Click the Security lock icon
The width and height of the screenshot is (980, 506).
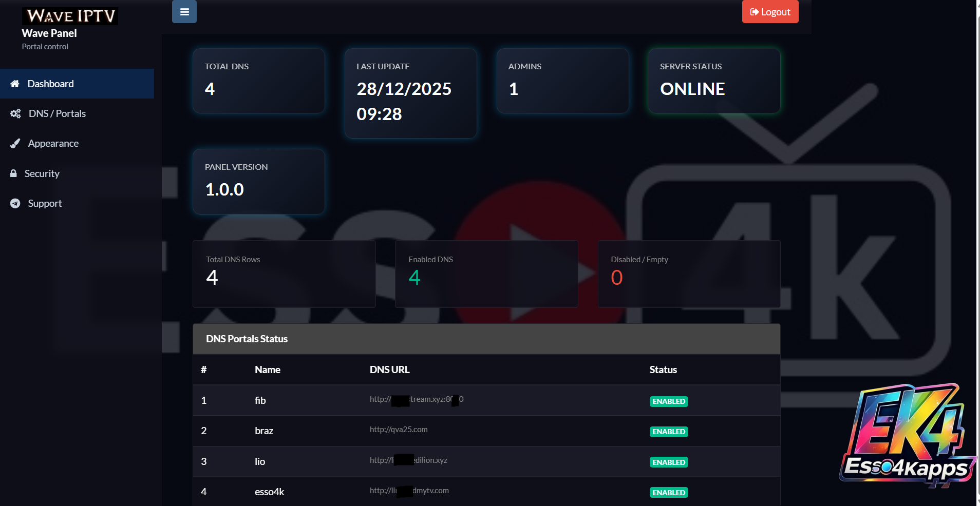tap(13, 173)
